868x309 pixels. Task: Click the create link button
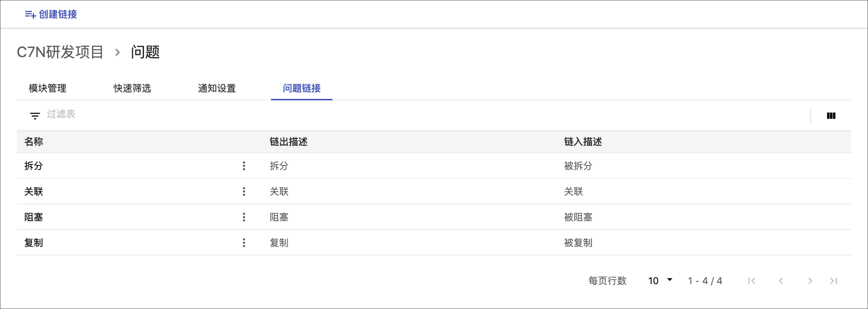[51, 14]
